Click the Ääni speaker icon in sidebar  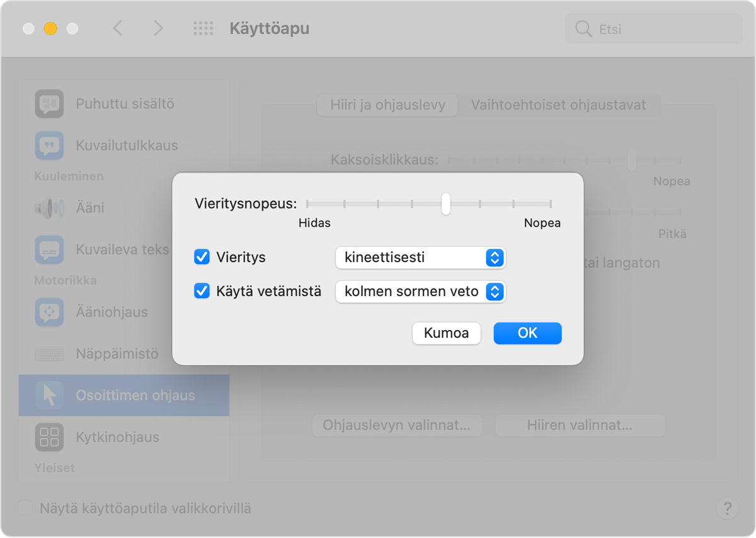(x=49, y=208)
